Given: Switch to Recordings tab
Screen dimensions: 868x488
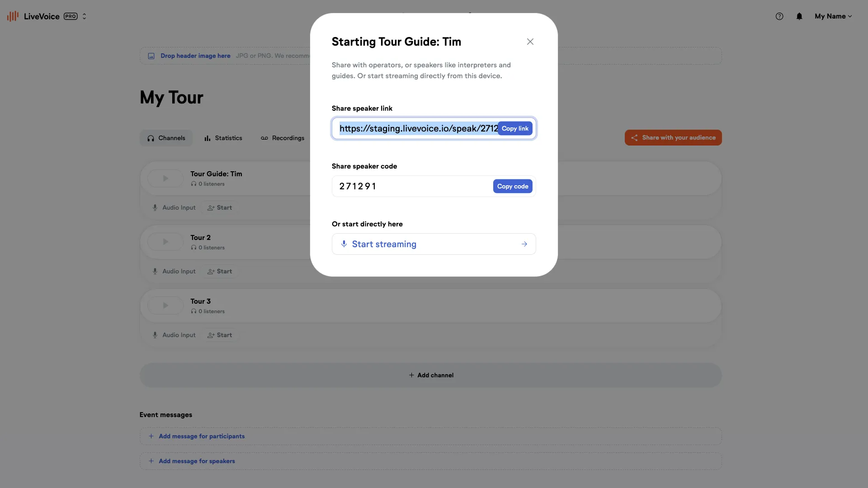Looking at the screenshot, I should (x=283, y=138).
